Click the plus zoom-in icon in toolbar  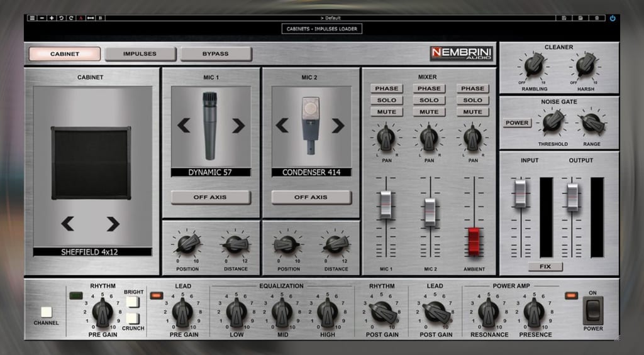click(52, 18)
